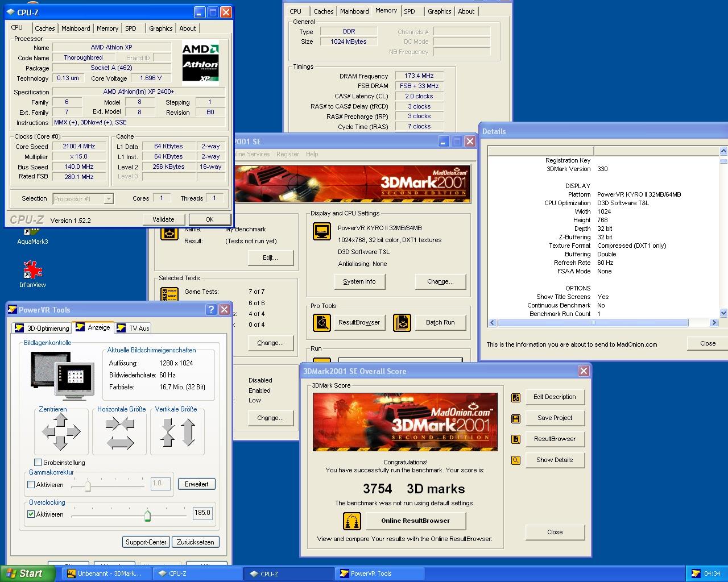Click the PowerVR system tray icon
The image size is (728, 582).
pyautogui.click(x=696, y=573)
